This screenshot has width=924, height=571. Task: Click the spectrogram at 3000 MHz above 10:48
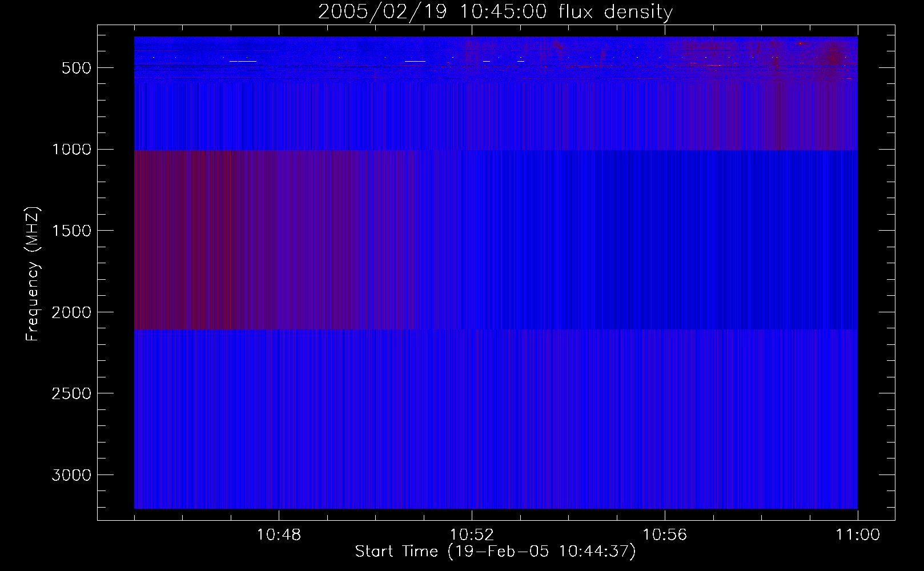pos(279,475)
